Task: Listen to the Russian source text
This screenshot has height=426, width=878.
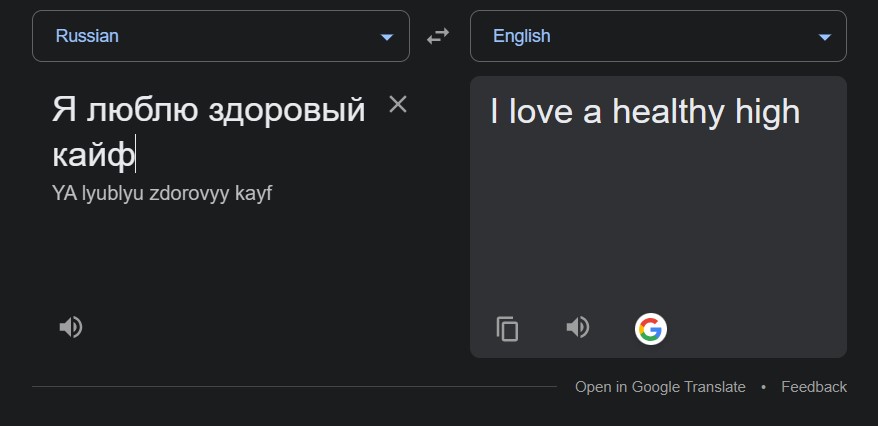Action: point(70,327)
